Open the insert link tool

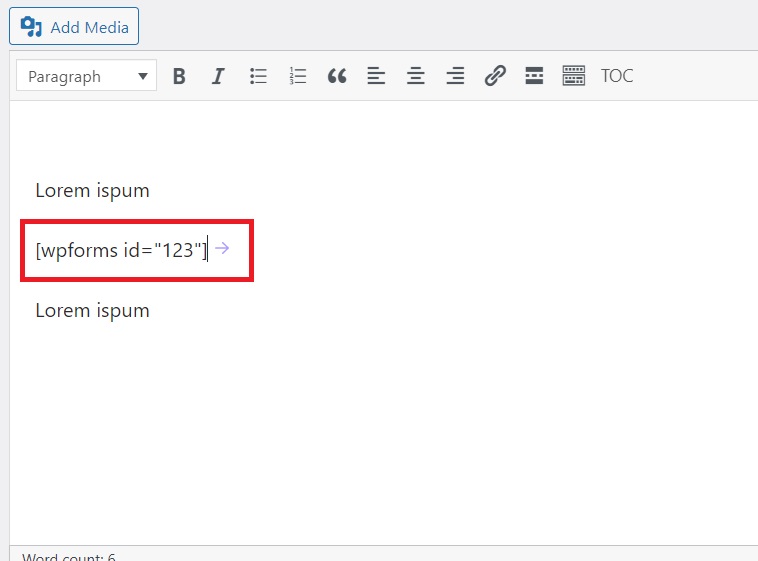(x=495, y=76)
